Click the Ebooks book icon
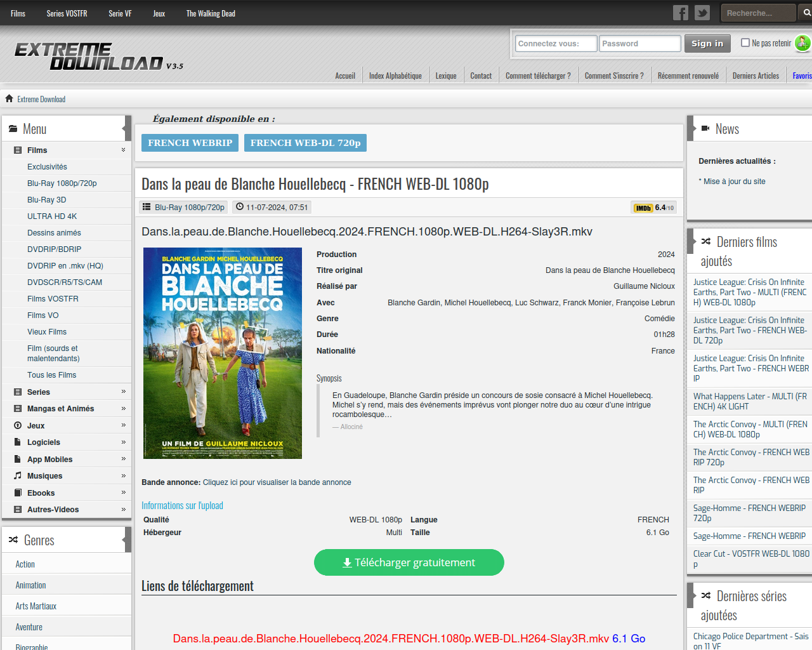812x650 pixels. (x=18, y=493)
